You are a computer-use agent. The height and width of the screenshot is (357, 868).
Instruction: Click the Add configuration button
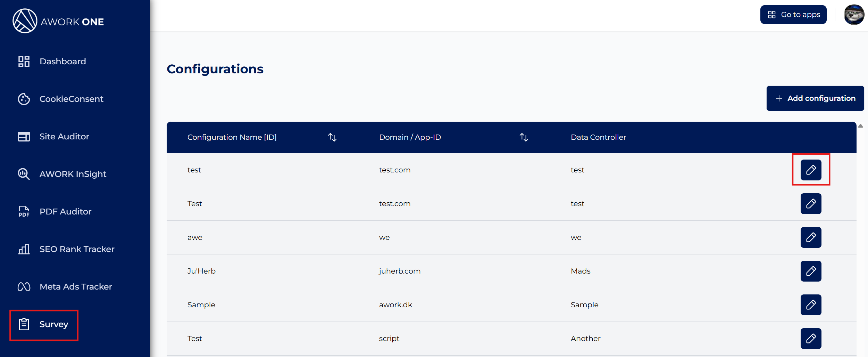point(815,98)
